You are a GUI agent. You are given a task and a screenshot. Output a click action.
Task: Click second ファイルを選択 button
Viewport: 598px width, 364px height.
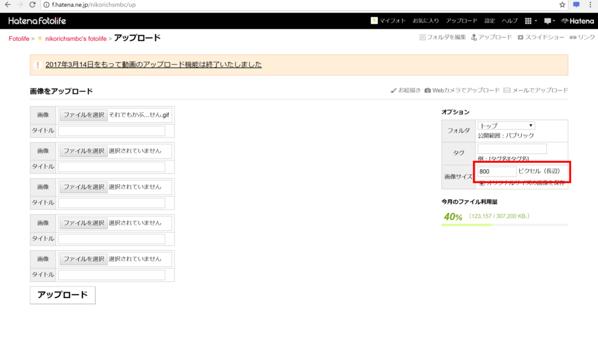coord(83,151)
